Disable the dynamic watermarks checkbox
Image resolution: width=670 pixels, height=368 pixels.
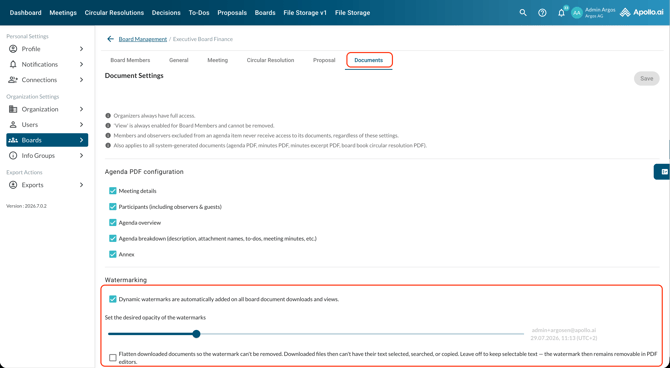(x=113, y=299)
